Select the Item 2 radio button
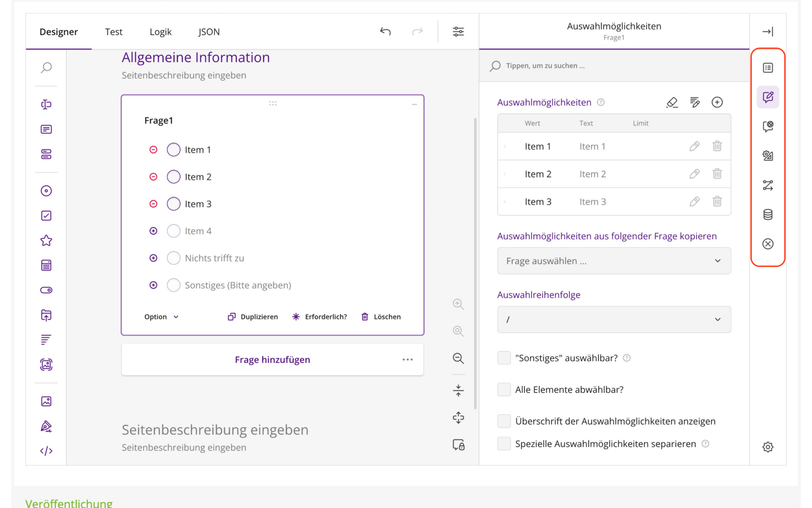 [x=173, y=177]
